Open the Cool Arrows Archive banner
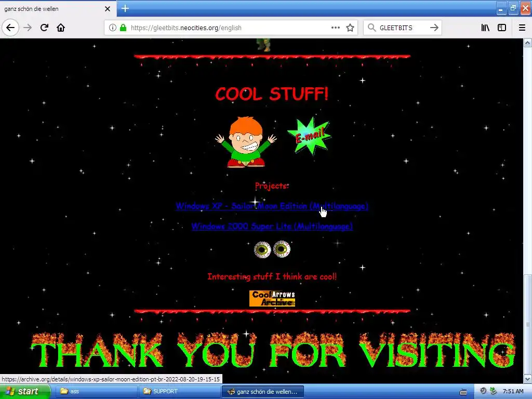Image resolution: width=532 pixels, height=399 pixels. coord(272,299)
